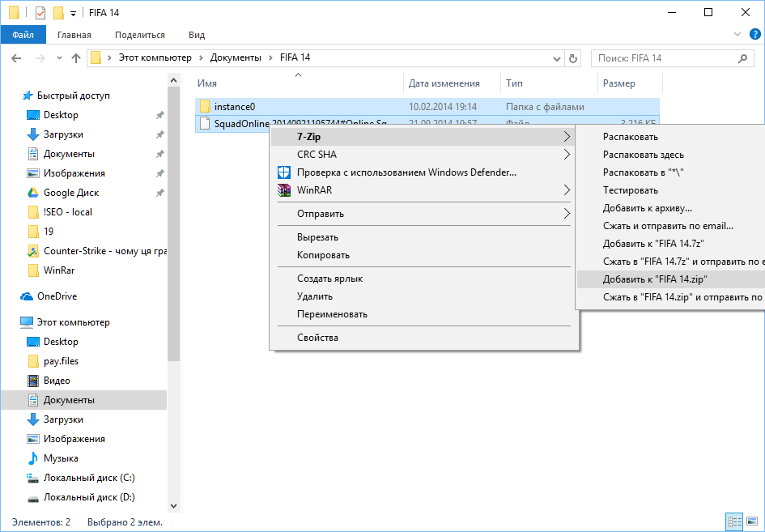The image size is (765, 532).
Task: Click the Этот компьютер monitor icon
Action: click(x=27, y=322)
